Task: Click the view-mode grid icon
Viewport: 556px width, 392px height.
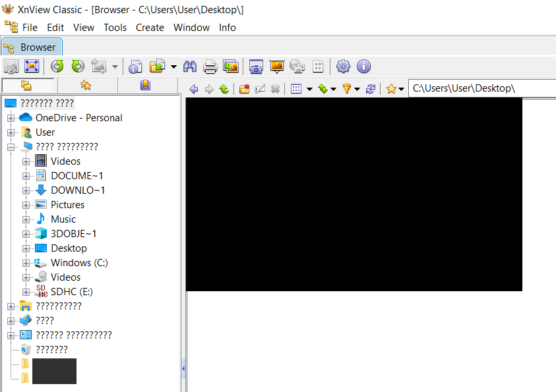Action: pyautogui.click(x=296, y=89)
